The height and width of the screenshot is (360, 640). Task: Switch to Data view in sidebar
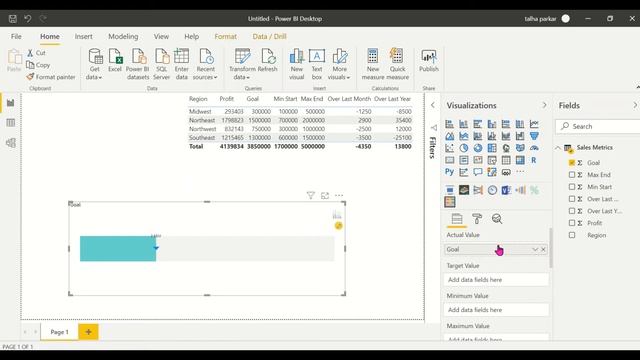click(x=11, y=123)
